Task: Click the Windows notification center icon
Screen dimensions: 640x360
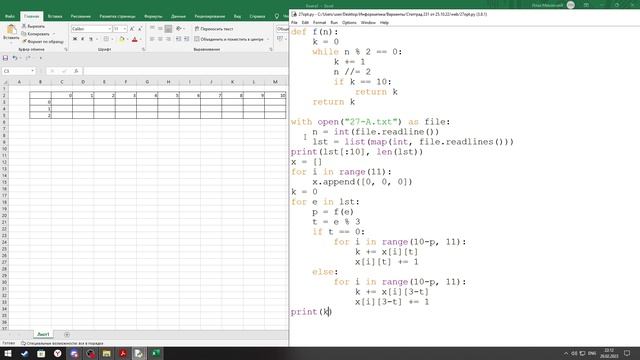Action: point(627,353)
